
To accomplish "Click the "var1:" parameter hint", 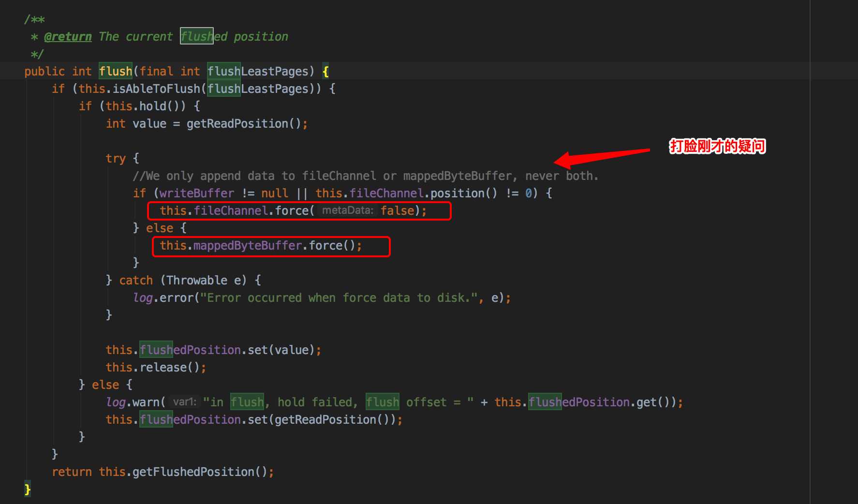I will pyautogui.click(x=185, y=402).
